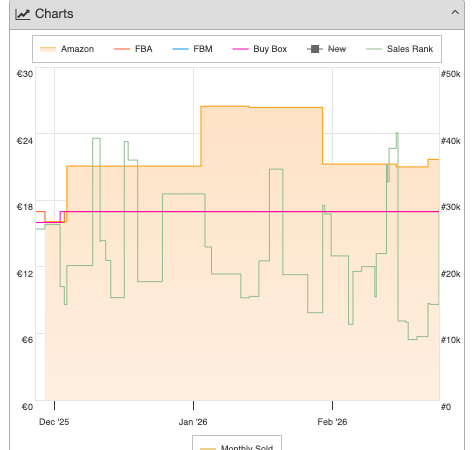Click the Amazon orange legend swatch
Viewport: 474px width, 450px height.
pos(48,49)
